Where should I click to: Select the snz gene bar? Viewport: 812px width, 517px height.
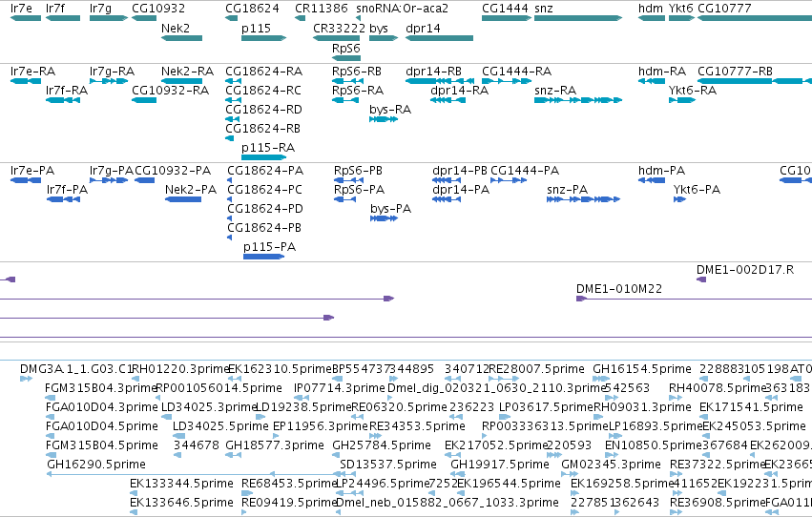pyautogui.click(x=578, y=18)
